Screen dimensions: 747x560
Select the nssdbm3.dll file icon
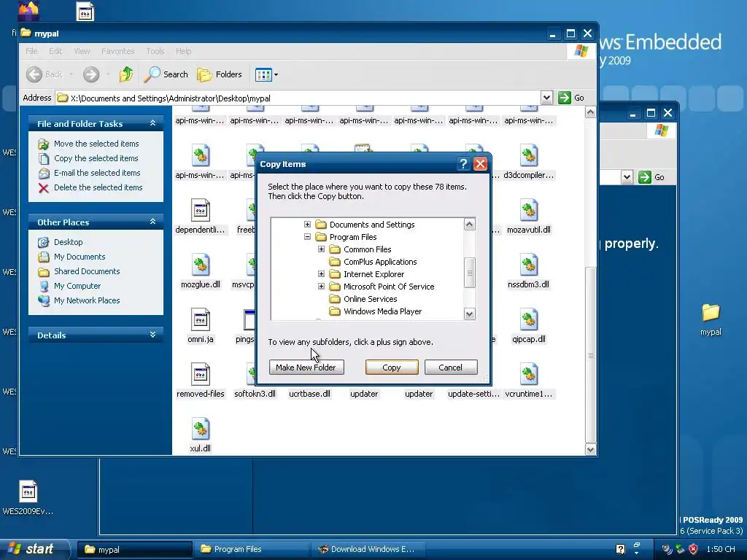pos(528,265)
